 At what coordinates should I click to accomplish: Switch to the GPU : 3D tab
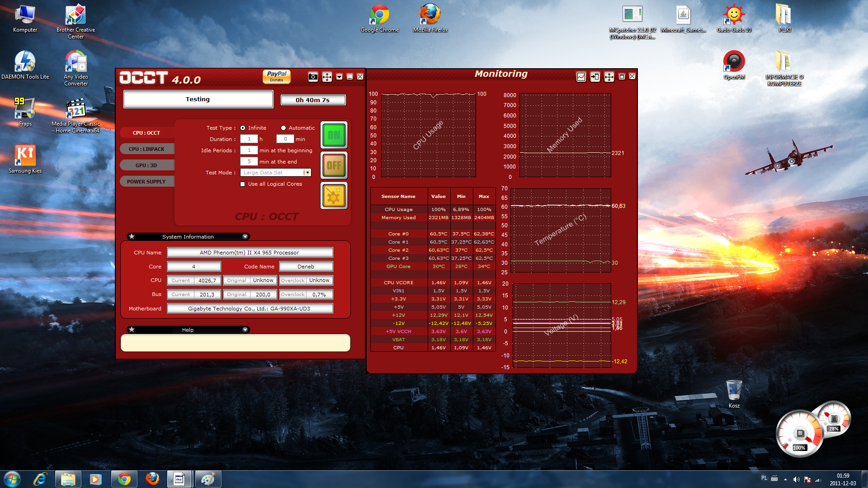click(146, 165)
